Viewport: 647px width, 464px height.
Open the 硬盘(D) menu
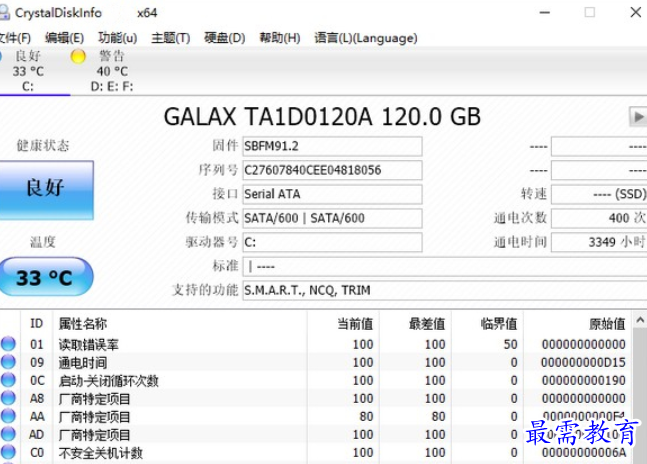tap(224, 38)
